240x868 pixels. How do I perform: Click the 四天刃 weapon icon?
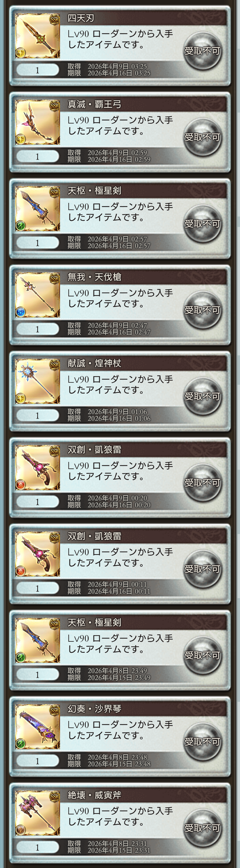click(x=37, y=36)
